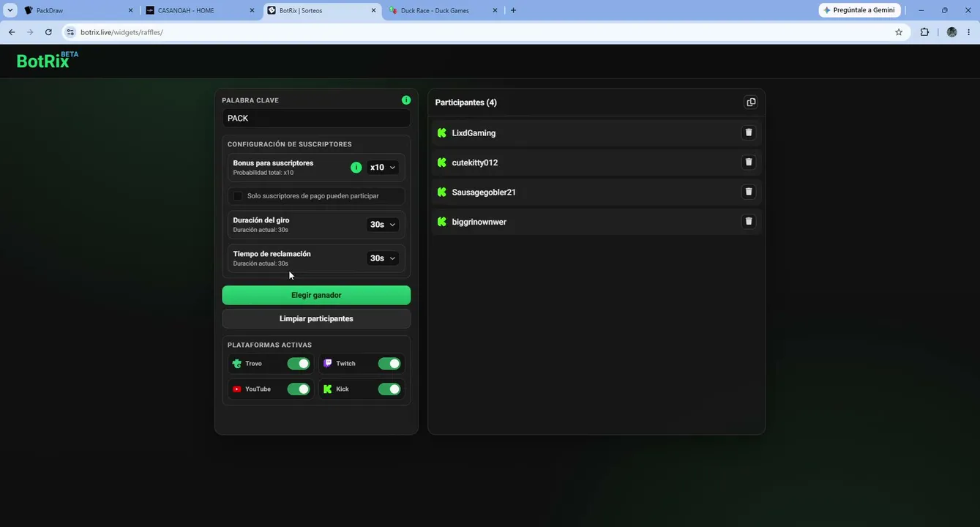Viewport: 980px width, 527px height.
Task: Toggle Trovo platform switch
Action: (299, 364)
